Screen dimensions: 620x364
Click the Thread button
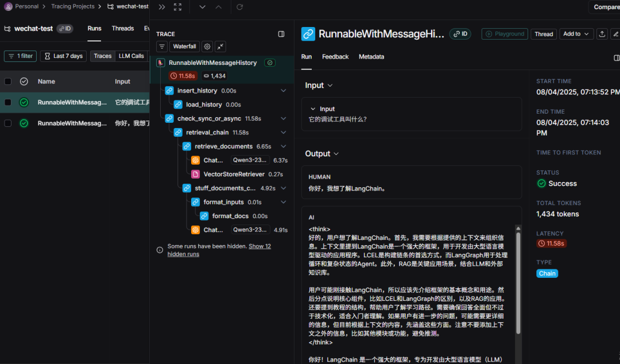coord(544,34)
